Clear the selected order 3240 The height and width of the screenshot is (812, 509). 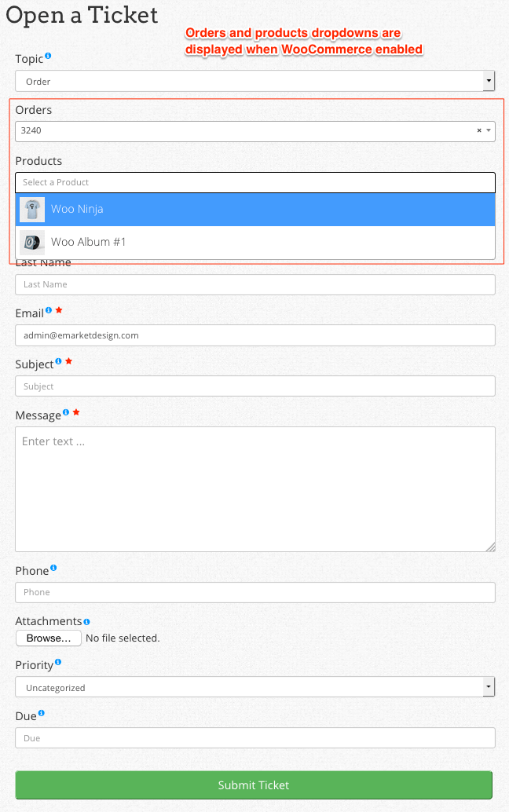pos(479,130)
